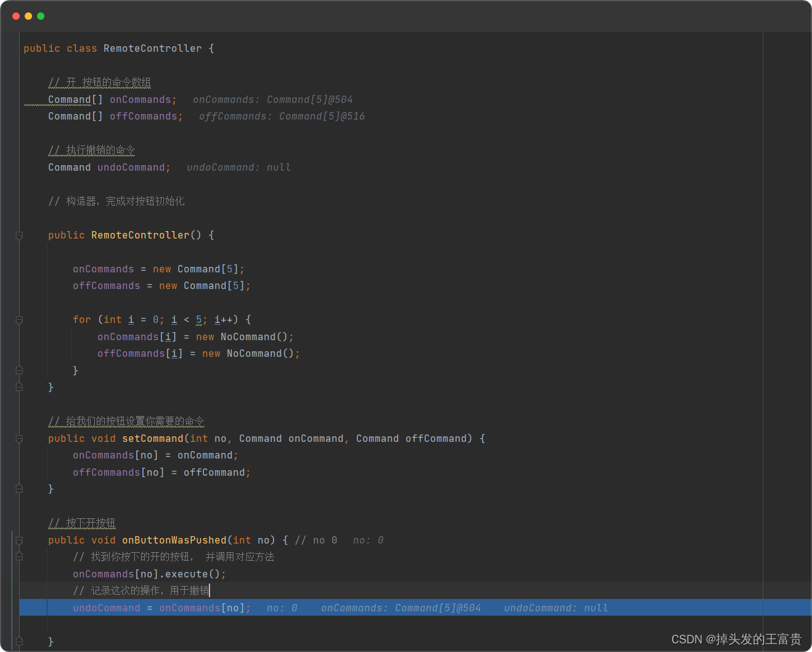Viewport: 812px width, 652px height.
Task: Click the 'undoCommand;' field declaration
Action: point(134,168)
